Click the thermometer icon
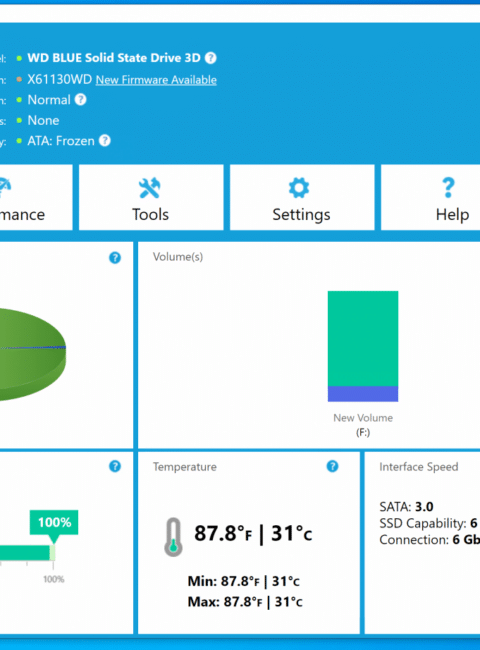Image resolution: width=480 pixels, height=650 pixels. 173,537
